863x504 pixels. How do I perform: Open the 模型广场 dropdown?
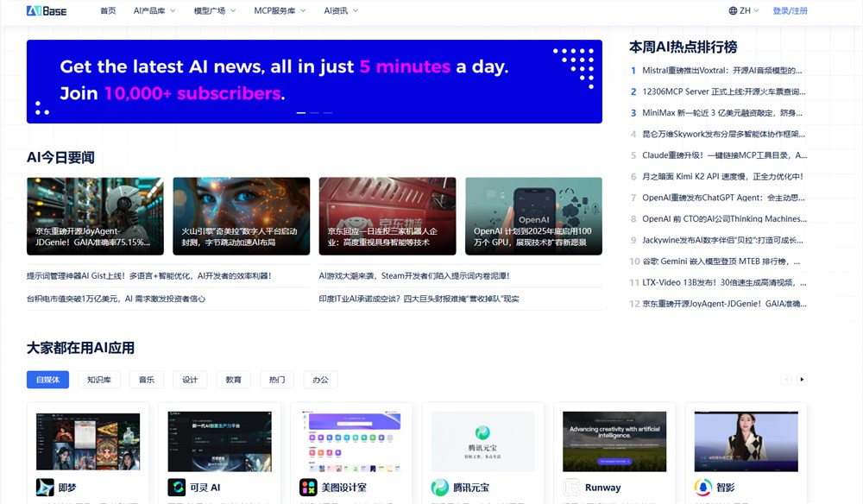coord(212,10)
